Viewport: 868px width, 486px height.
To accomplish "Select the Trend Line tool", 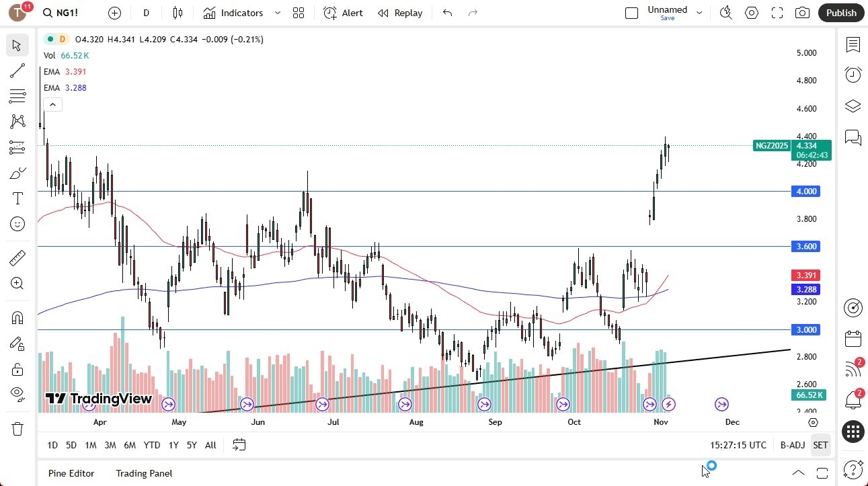I will click(17, 71).
